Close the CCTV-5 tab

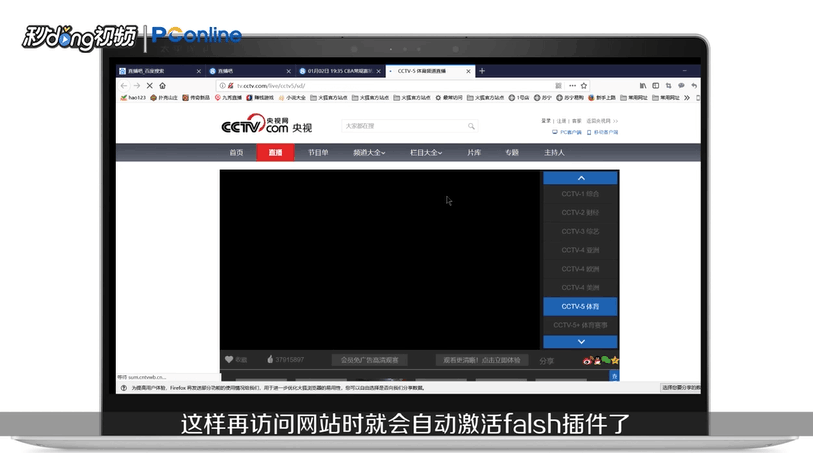click(x=468, y=71)
